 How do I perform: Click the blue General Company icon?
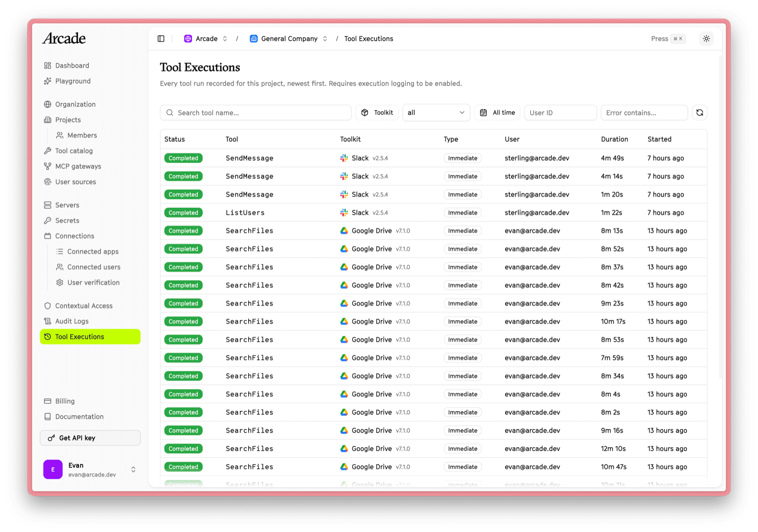pos(253,39)
